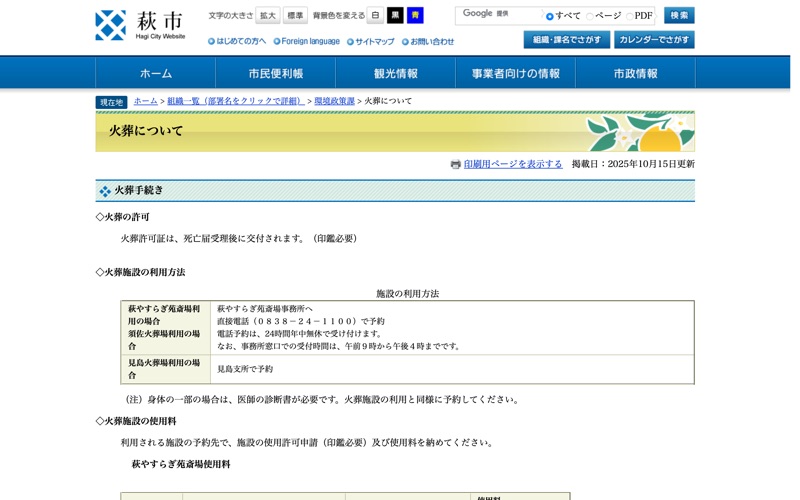Open お問い合わせ link

click(x=428, y=41)
